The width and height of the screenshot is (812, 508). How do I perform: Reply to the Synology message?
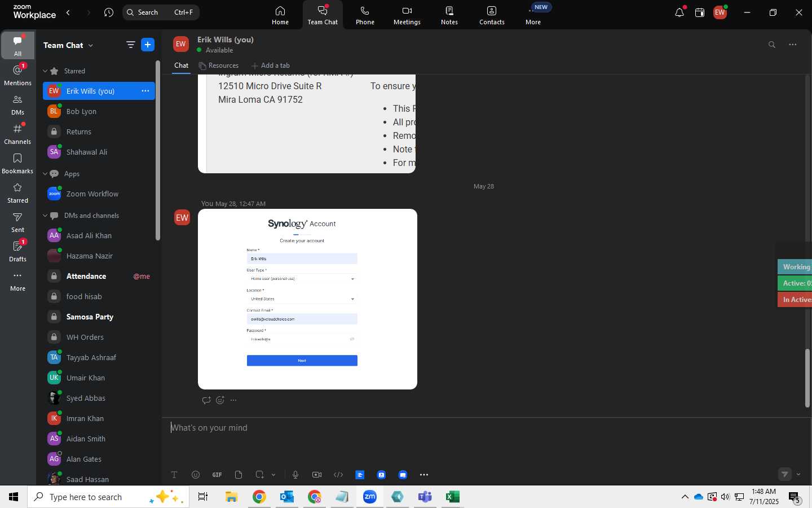[x=206, y=400]
